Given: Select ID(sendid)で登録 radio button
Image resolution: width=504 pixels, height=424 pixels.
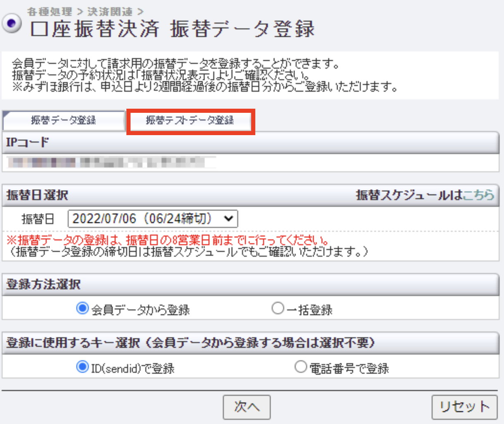Looking at the screenshot, I should pos(83,367).
